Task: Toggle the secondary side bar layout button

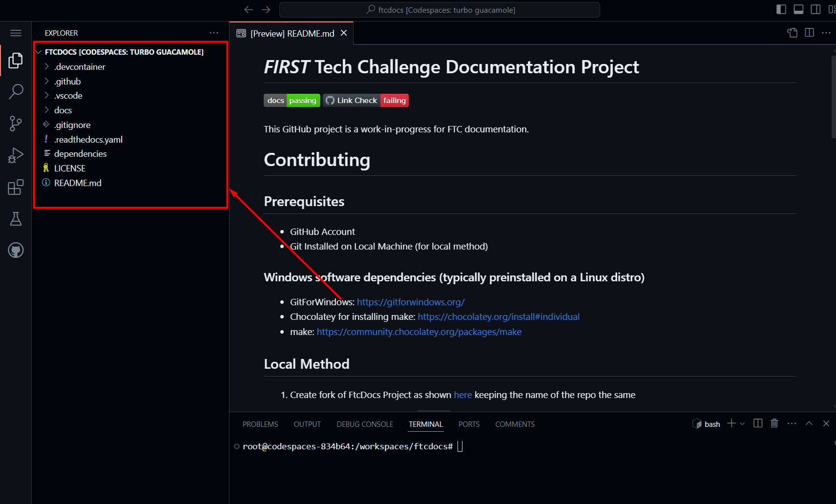Action: [x=815, y=9]
